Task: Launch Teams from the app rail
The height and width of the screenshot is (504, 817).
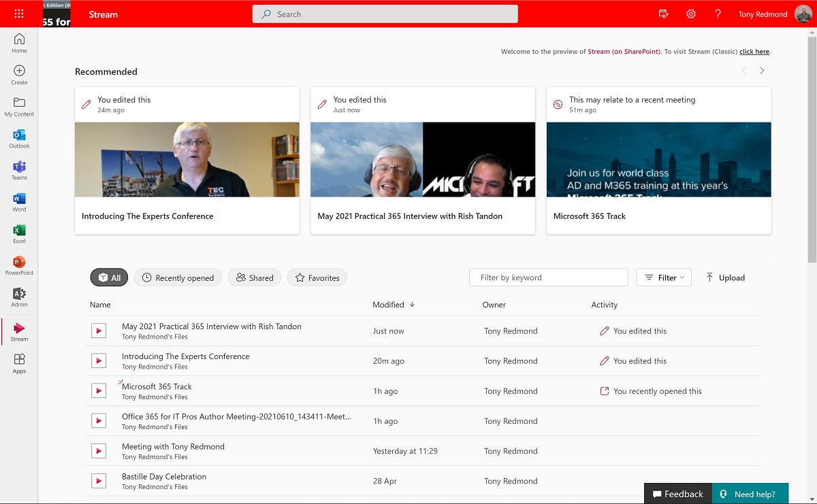Action: tap(19, 170)
